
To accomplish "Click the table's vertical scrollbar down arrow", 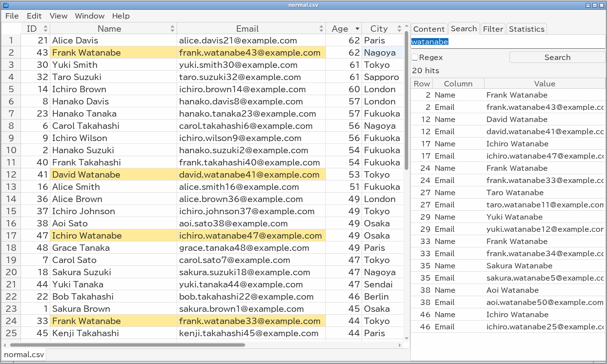I will click(406, 338).
